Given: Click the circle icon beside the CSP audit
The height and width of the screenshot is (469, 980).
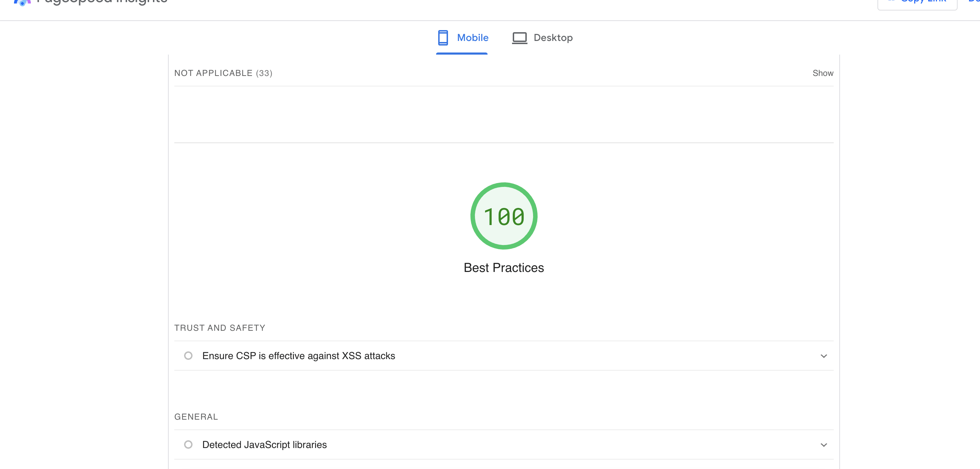Looking at the screenshot, I should 188,356.
